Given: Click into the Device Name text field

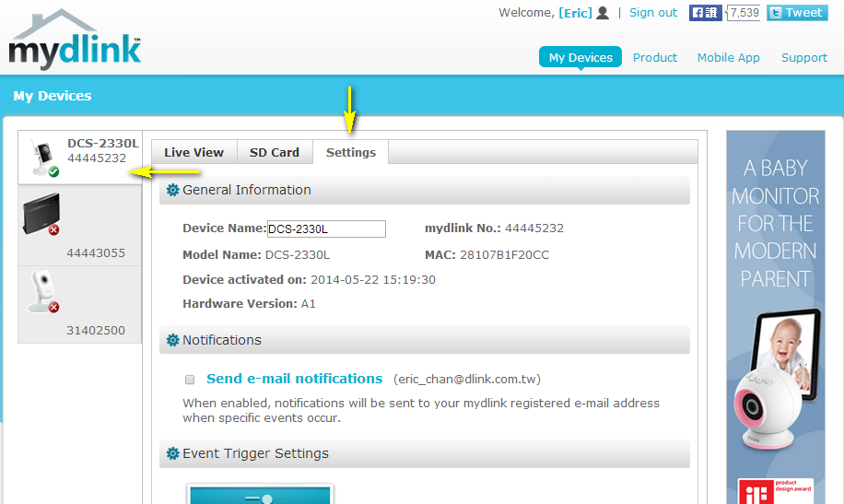Looking at the screenshot, I should pos(326,229).
